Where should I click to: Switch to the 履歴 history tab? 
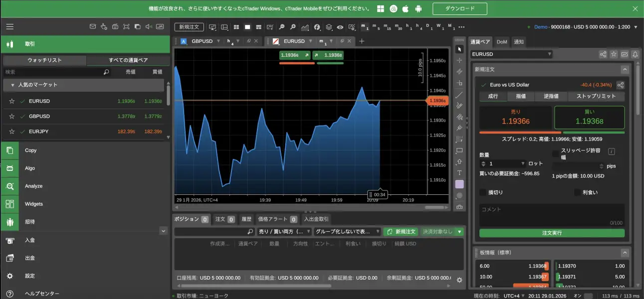coord(246,219)
